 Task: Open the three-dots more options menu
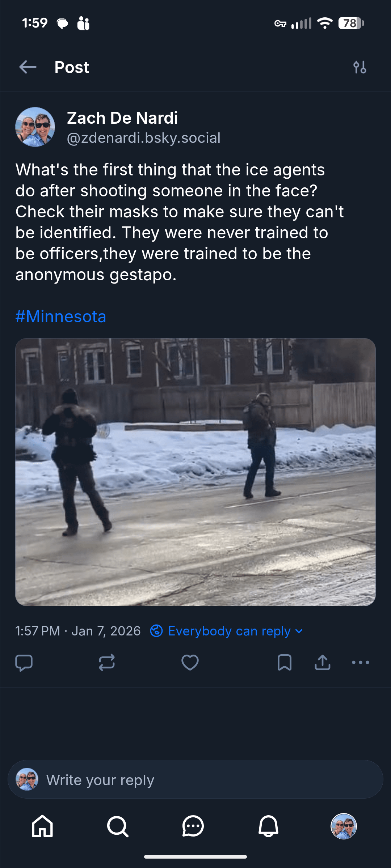[361, 663]
